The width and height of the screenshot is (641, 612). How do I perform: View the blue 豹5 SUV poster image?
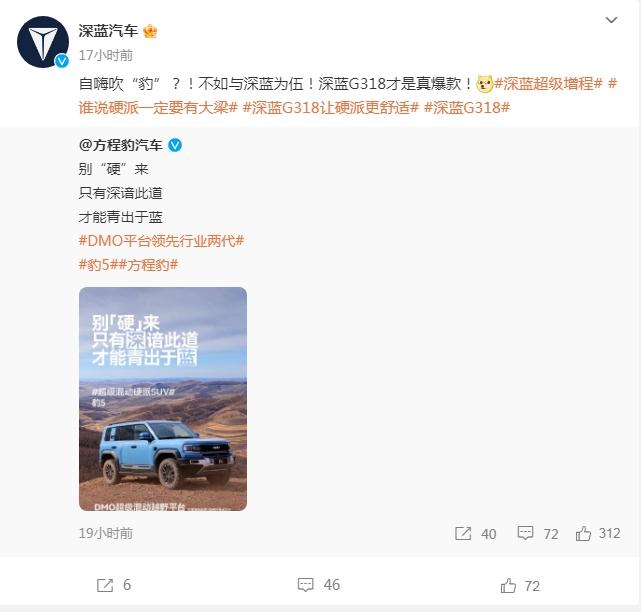click(163, 399)
